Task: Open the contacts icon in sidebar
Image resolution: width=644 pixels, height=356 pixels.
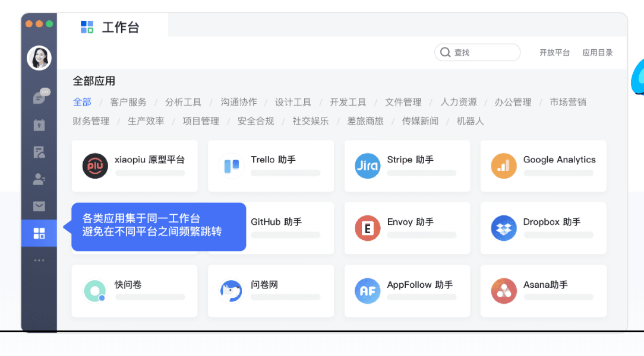Action: tap(39, 179)
